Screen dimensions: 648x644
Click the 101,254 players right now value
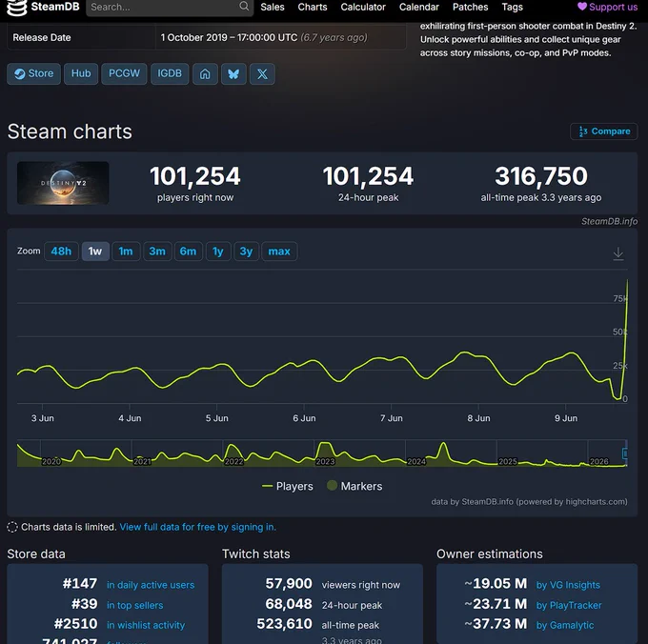(x=195, y=176)
